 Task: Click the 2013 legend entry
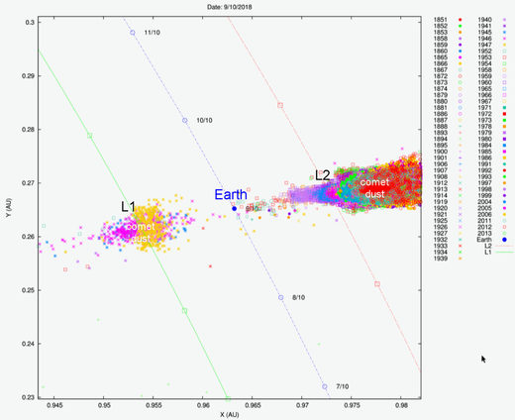click(491, 234)
